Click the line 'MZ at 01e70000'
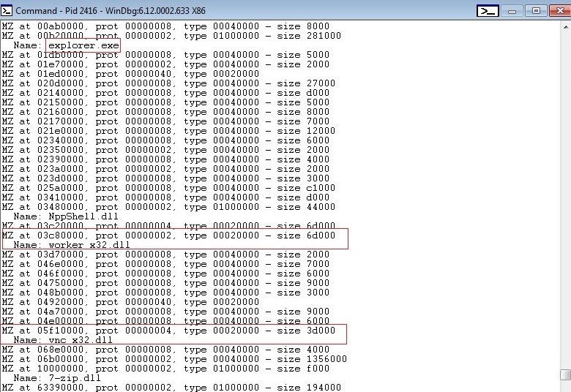 click(x=165, y=64)
